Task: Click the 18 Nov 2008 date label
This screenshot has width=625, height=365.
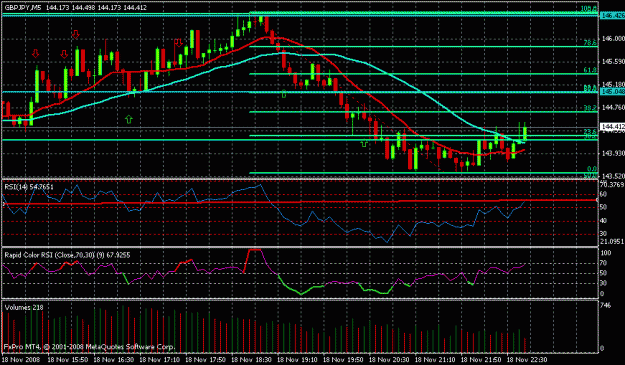Action: [20, 359]
